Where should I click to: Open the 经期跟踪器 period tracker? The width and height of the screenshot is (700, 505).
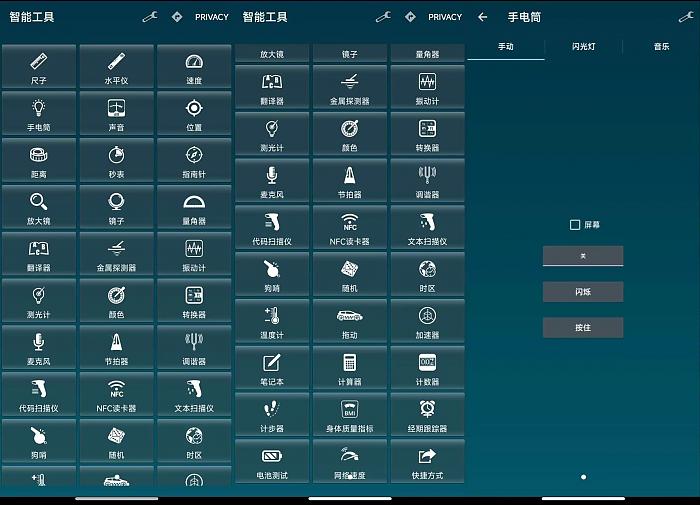[x=427, y=415]
